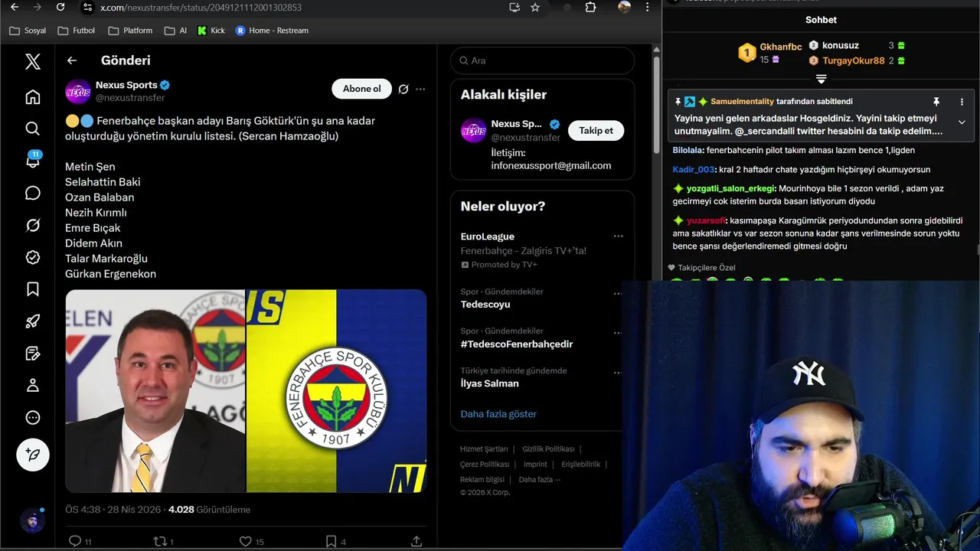Open #TedescoFenerbahçedir trending topic
Image resolution: width=980 pixels, height=551 pixels.
click(517, 344)
